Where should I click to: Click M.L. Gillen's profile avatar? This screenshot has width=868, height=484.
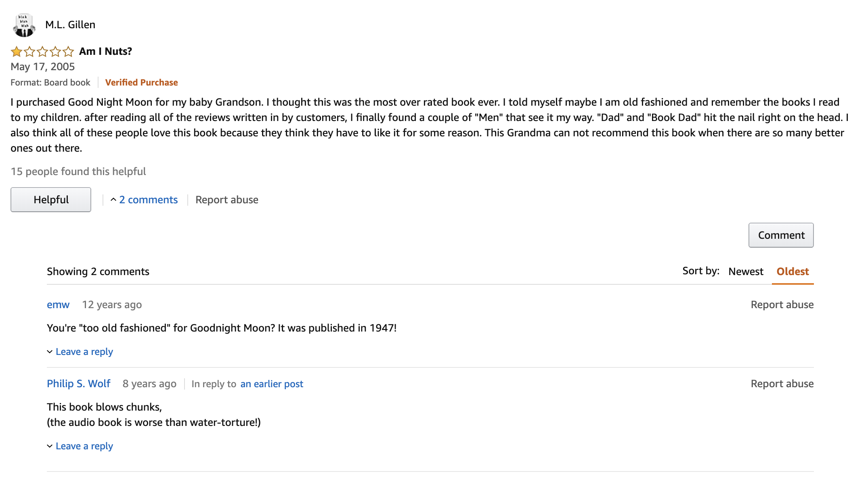[x=24, y=25]
